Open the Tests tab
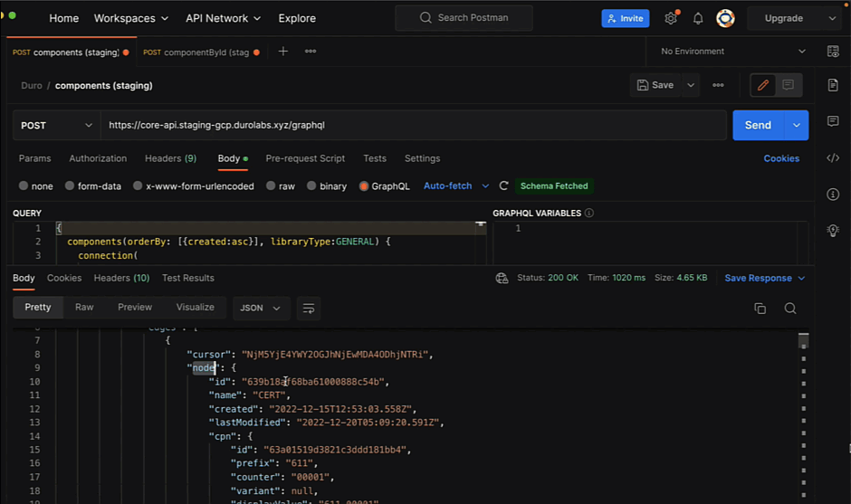 [x=375, y=158]
